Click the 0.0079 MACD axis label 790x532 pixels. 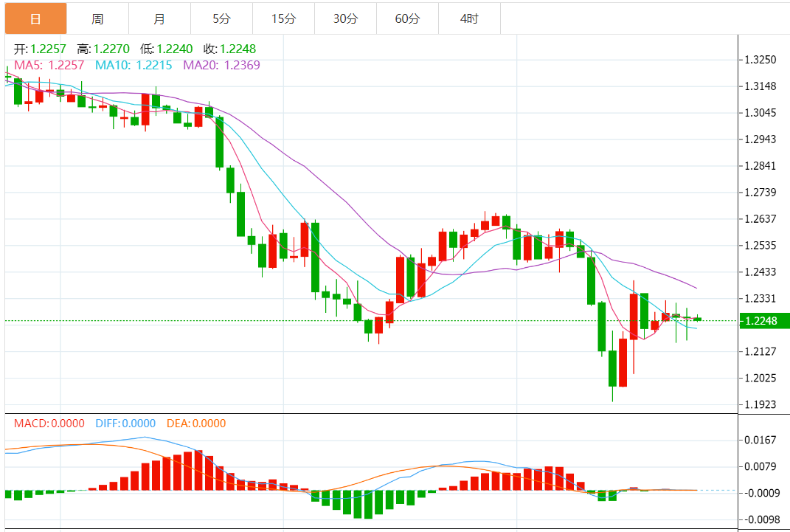point(760,466)
